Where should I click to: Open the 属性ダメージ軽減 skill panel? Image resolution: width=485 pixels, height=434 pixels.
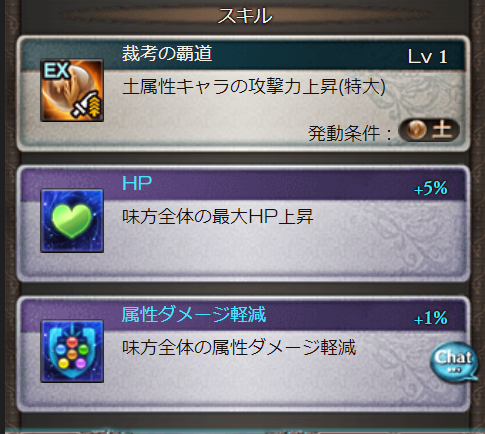click(243, 354)
